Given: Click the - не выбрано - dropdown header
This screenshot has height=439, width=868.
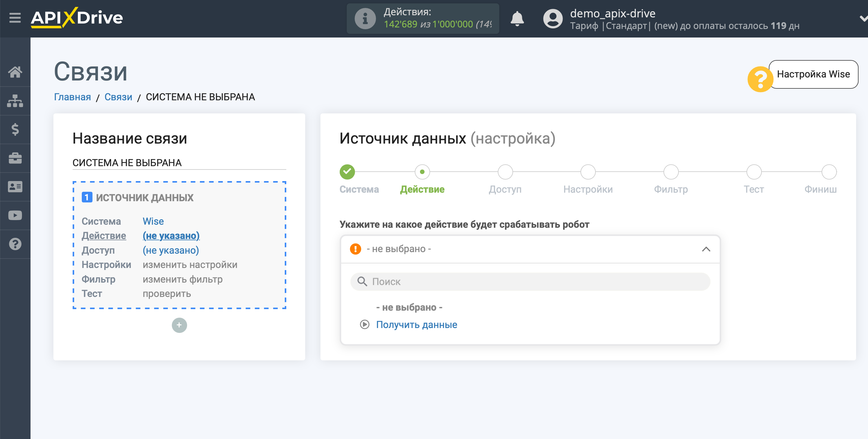Looking at the screenshot, I should click(x=530, y=249).
